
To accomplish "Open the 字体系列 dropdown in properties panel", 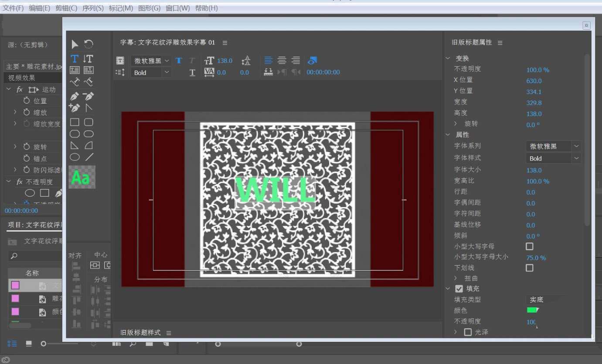I will 576,146.
